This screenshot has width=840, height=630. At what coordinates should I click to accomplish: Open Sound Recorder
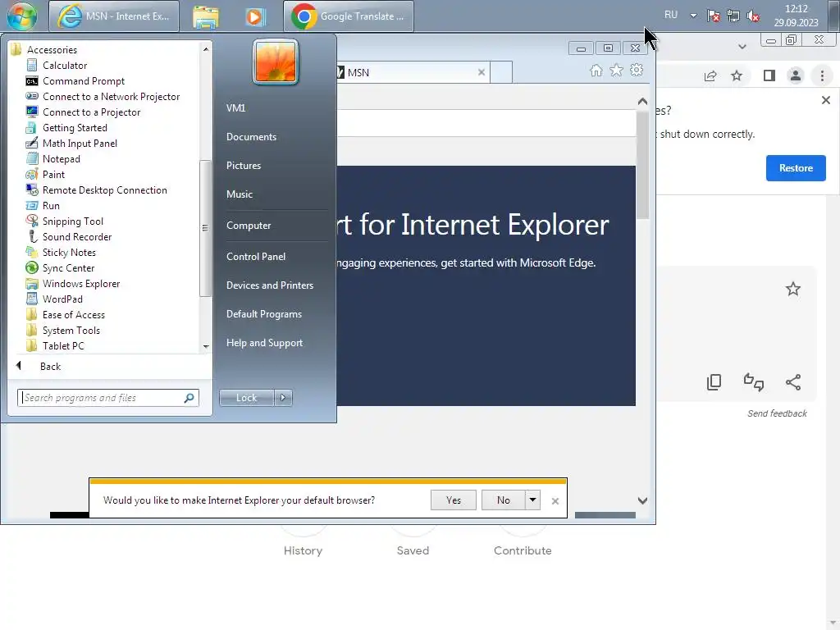(x=76, y=237)
